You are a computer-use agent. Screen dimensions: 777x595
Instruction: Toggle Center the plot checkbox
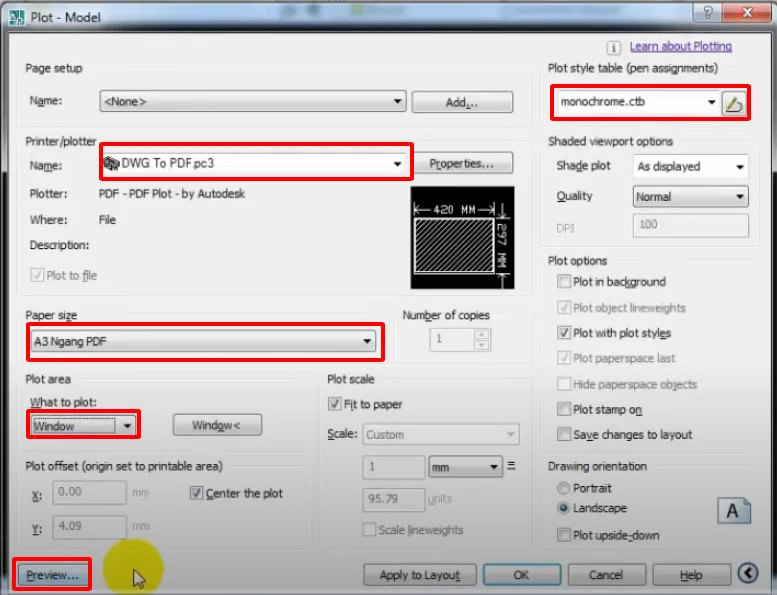click(196, 493)
